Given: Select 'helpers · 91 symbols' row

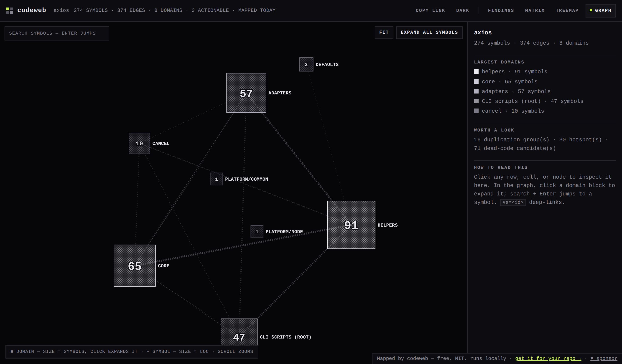Looking at the screenshot, I should tap(545, 71).
